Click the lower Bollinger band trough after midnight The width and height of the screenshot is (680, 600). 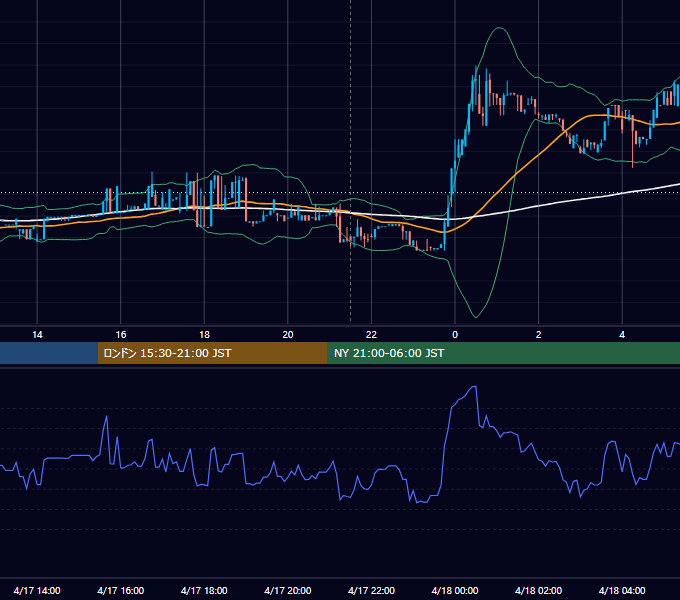tap(476, 317)
